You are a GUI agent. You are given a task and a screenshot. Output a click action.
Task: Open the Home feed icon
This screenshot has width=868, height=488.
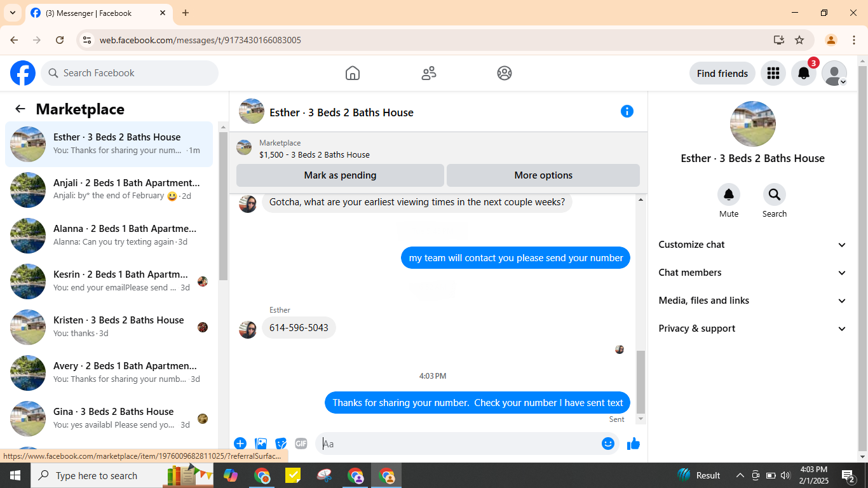pos(353,73)
